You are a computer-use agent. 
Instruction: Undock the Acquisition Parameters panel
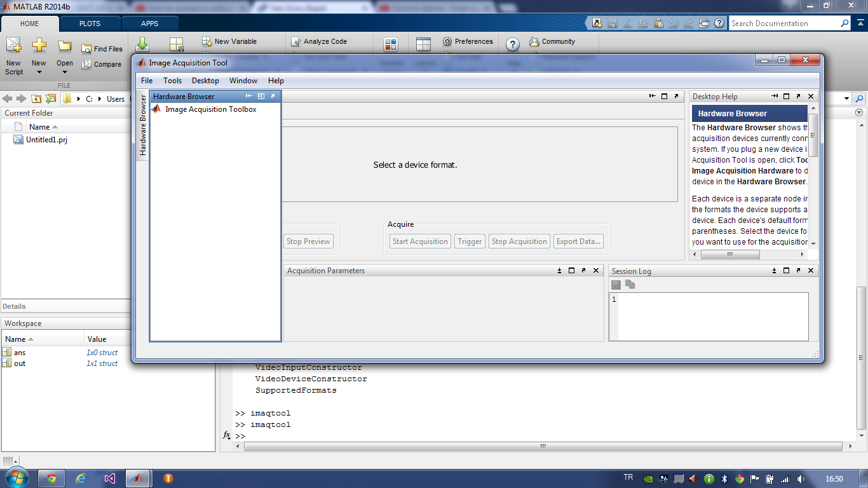tap(583, 270)
